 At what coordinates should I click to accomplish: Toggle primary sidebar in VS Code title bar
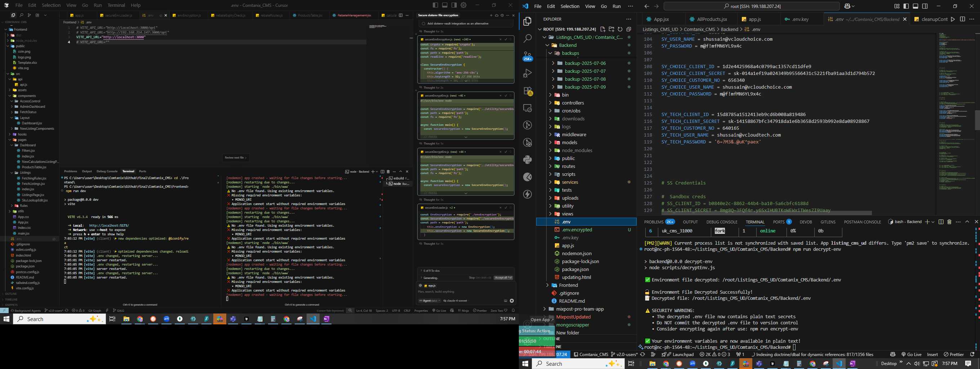tap(906, 6)
